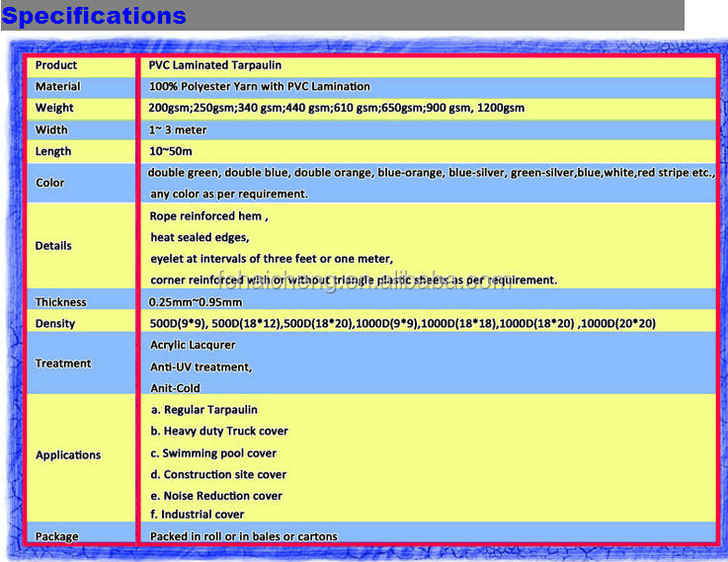Image resolution: width=728 pixels, height=562 pixels.
Task: Select the Material label cell
Action: 81,87
